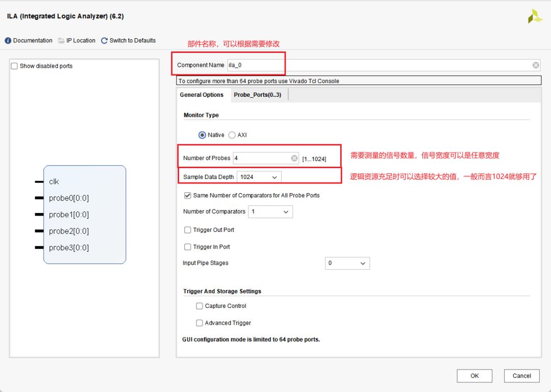This screenshot has height=392, width=551.
Task: Open the Input Pipe Stages dropdown
Action: tap(347, 263)
